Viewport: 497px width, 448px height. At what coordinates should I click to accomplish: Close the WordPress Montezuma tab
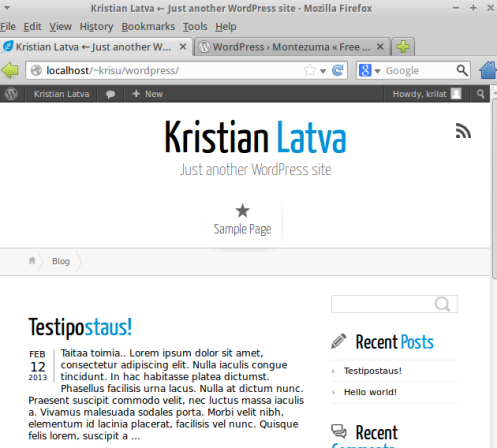(x=380, y=47)
